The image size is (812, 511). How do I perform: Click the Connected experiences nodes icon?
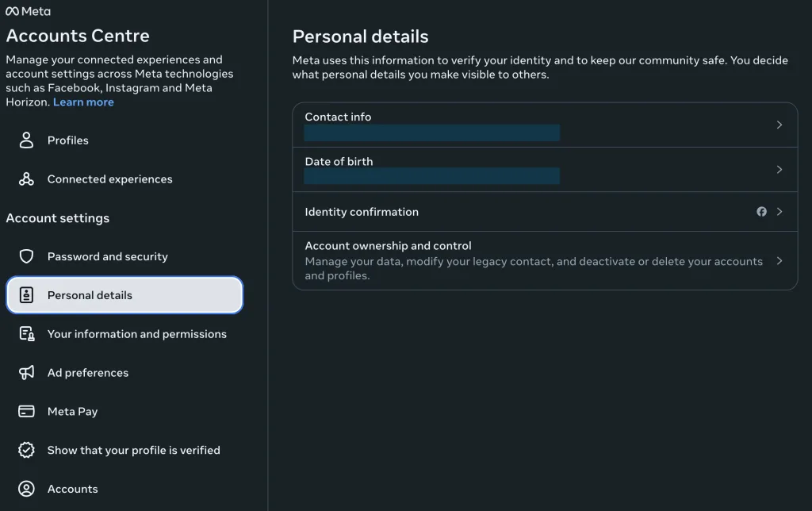27,179
